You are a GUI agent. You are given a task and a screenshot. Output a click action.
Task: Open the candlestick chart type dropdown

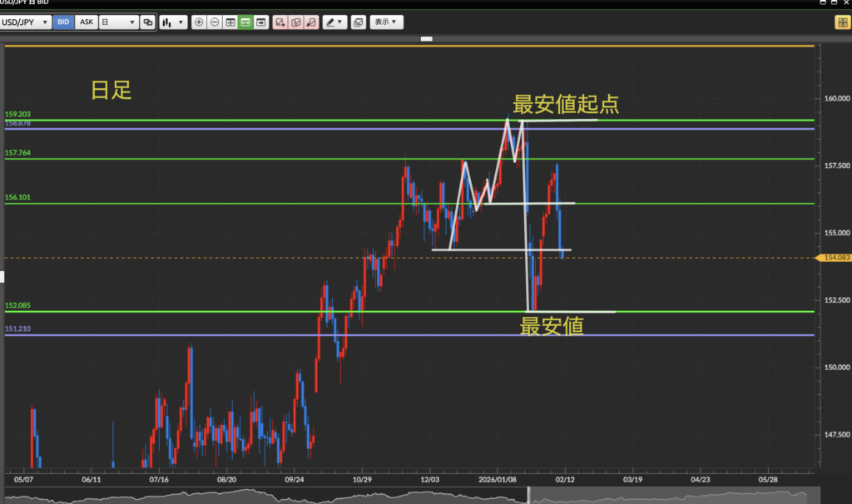173,22
